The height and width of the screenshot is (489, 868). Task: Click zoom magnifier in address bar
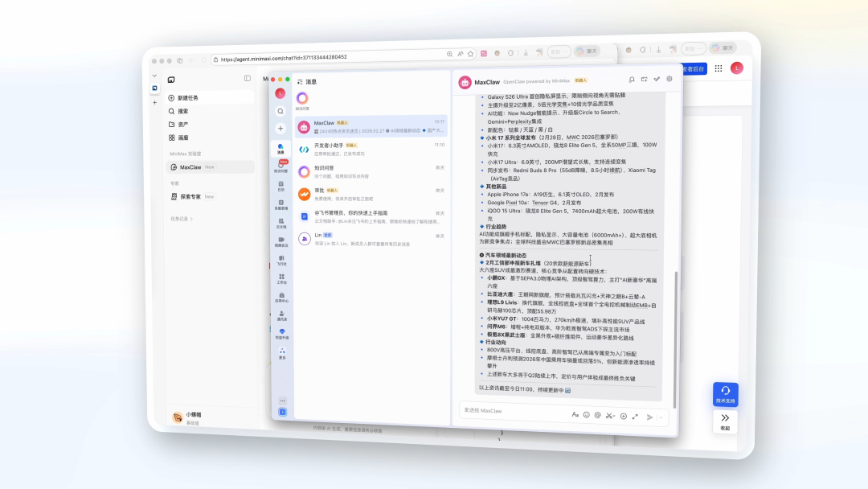[x=449, y=54]
